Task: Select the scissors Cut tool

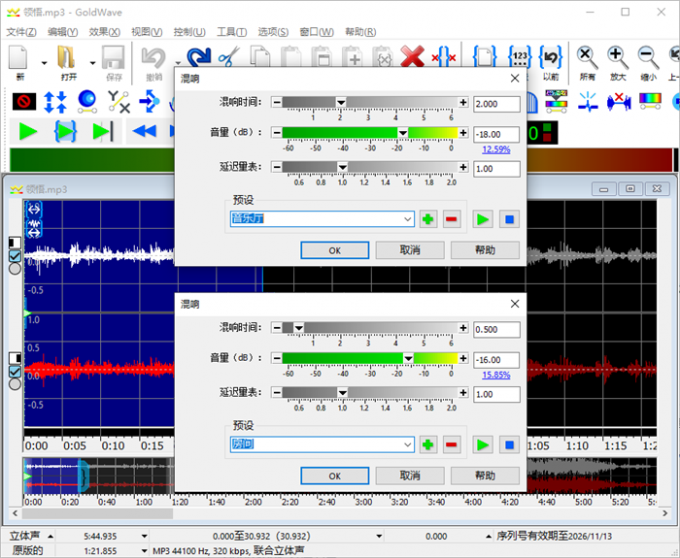Action: point(229,58)
